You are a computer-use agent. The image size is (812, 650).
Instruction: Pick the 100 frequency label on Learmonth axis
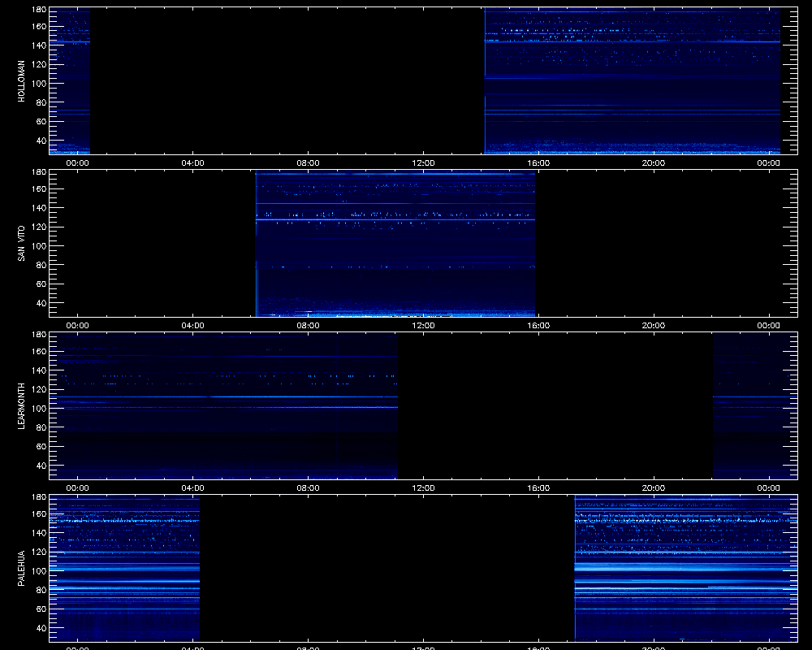[x=39, y=409]
